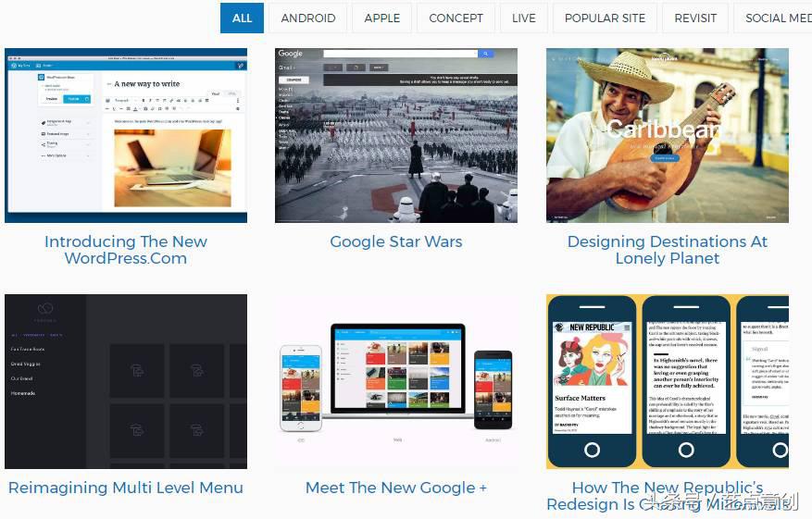Select the ALL filter tab
This screenshot has height=519, width=812.
tap(242, 19)
